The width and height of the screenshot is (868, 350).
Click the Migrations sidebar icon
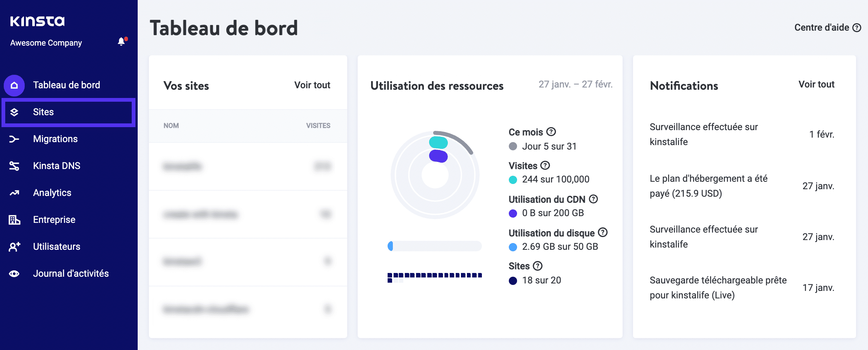pyautogui.click(x=14, y=139)
